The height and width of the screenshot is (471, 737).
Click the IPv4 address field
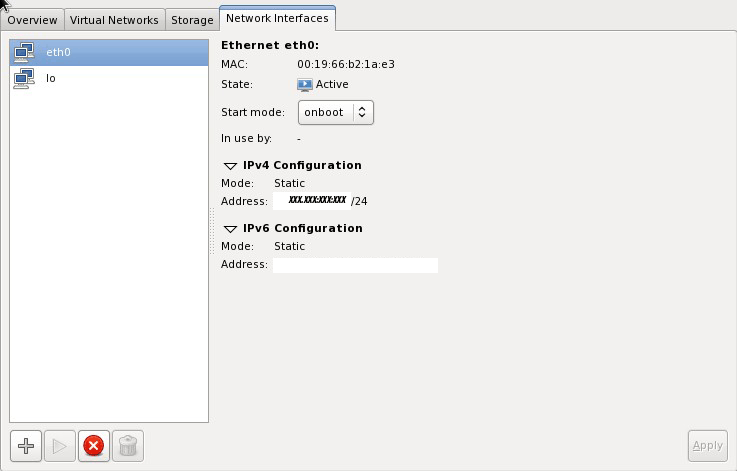point(312,201)
